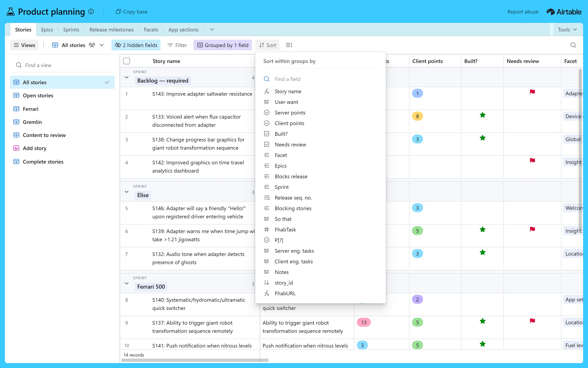
Task: Switch to the Sprints tab
Action: pos(71,29)
